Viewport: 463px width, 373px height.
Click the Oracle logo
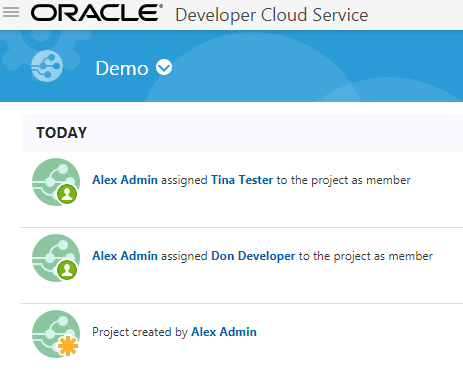[97, 13]
